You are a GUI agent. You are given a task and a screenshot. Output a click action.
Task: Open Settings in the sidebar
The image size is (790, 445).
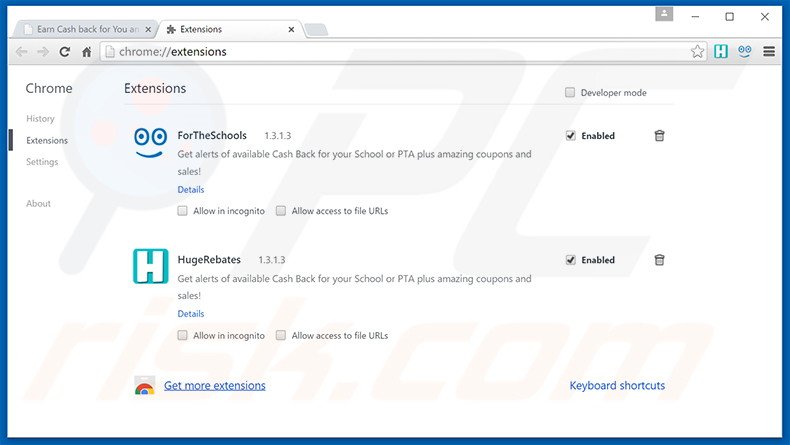click(42, 162)
